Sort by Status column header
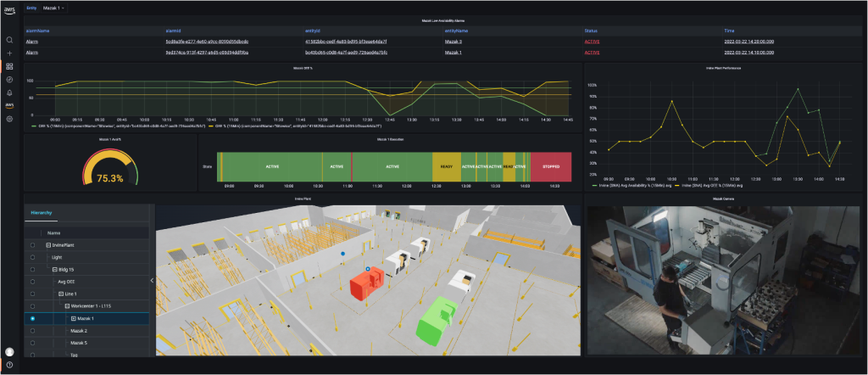The width and height of the screenshot is (868, 375). coord(591,31)
